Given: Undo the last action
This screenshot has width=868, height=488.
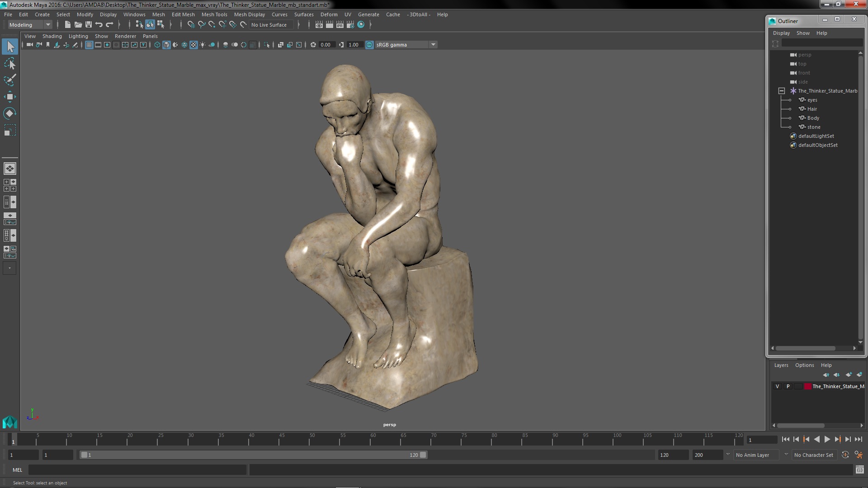Looking at the screenshot, I should [99, 25].
